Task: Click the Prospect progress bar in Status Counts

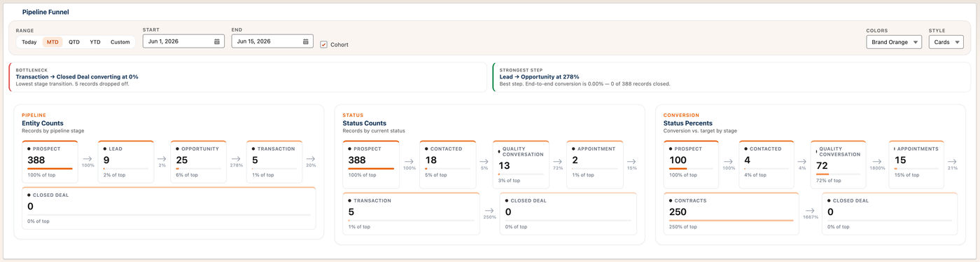Action: [371, 169]
